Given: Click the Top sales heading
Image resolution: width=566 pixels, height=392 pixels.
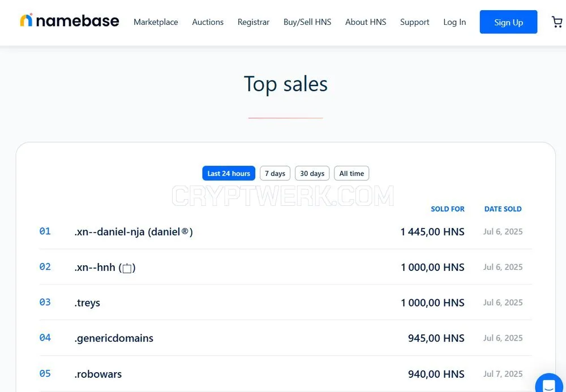Looking at the screenshot, I should point(285,84).
